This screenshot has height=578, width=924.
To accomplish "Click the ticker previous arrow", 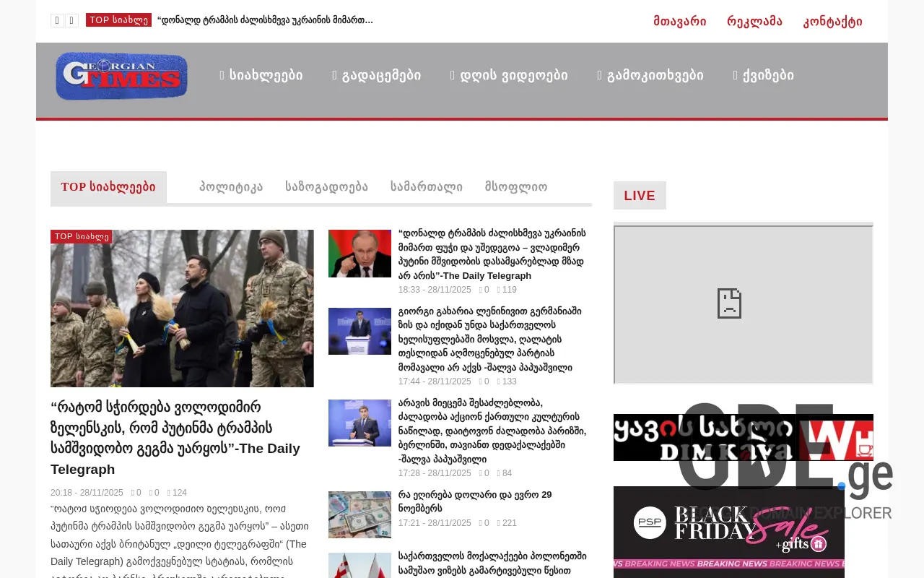I will coord(57,20).
